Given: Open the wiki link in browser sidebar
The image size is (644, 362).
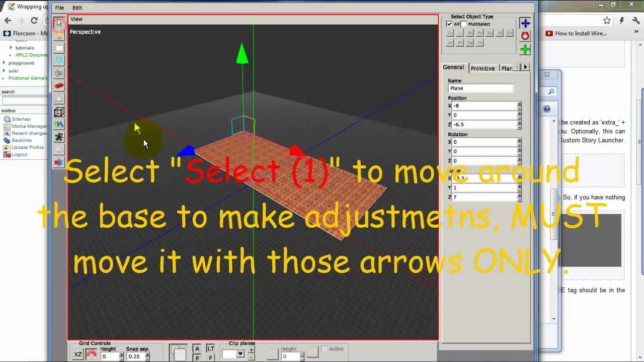Looking at the screenshot, I should coord(13,71).
